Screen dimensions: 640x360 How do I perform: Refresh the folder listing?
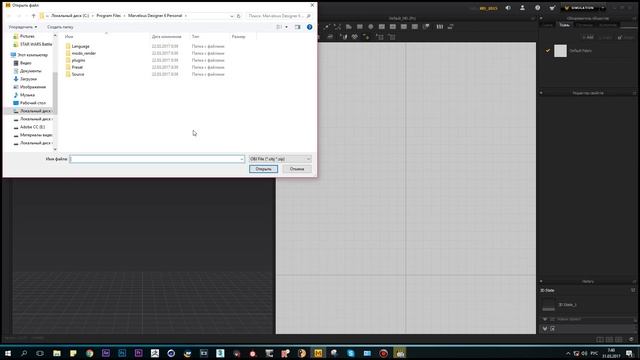point(239,16)
